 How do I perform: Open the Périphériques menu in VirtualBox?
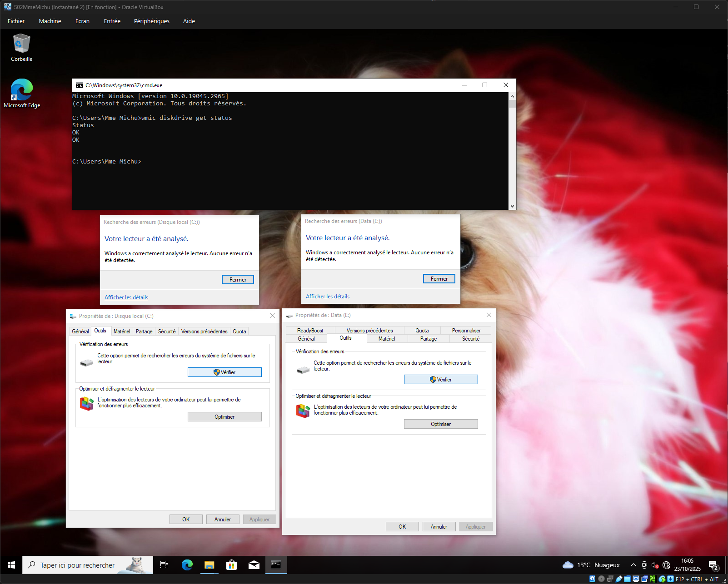pos(151,21)
